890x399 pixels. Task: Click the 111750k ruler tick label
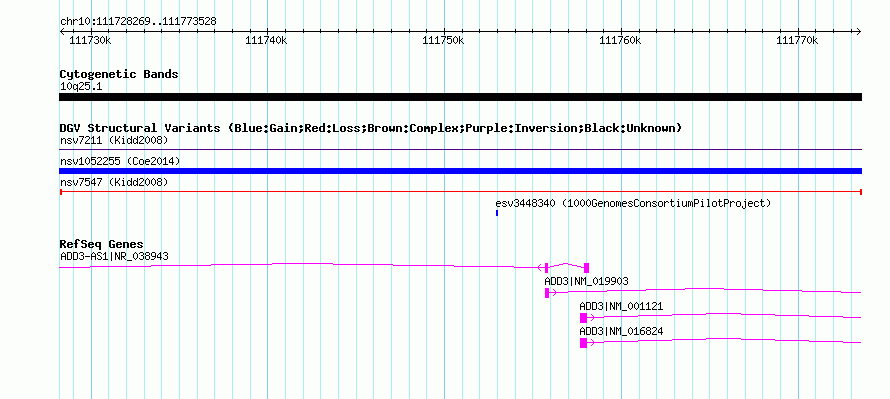pyautogui.click(x=444, y=40)
